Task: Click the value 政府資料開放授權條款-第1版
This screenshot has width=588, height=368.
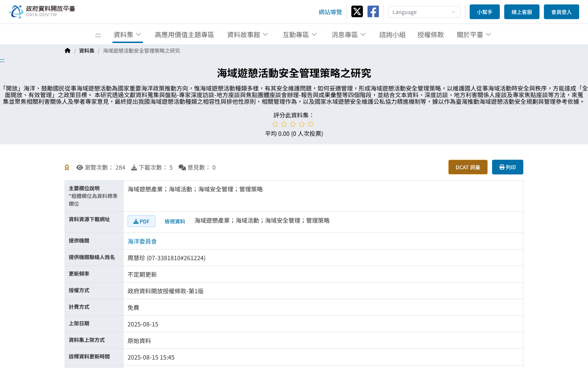Action: coord(165,291)
